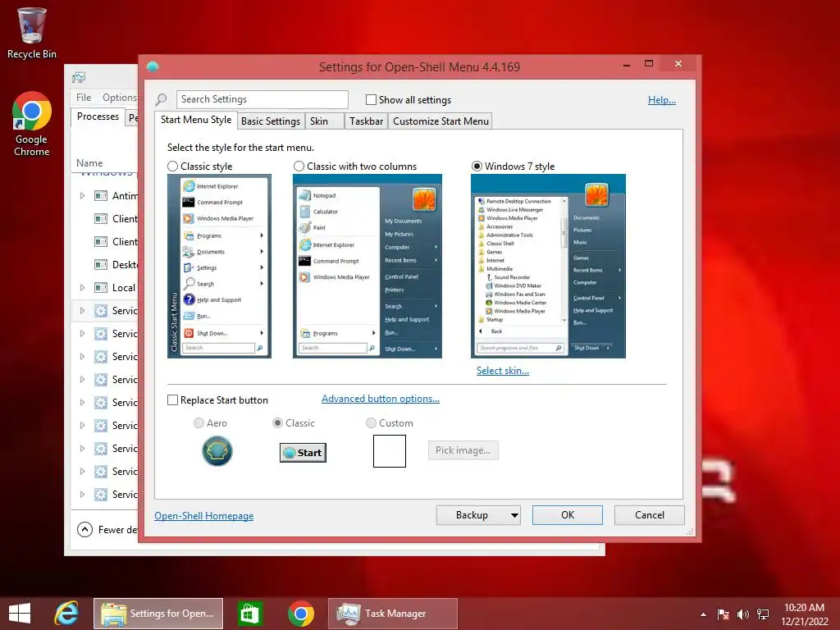
Task: Choose the Custom button radio option
Action: 371,423
